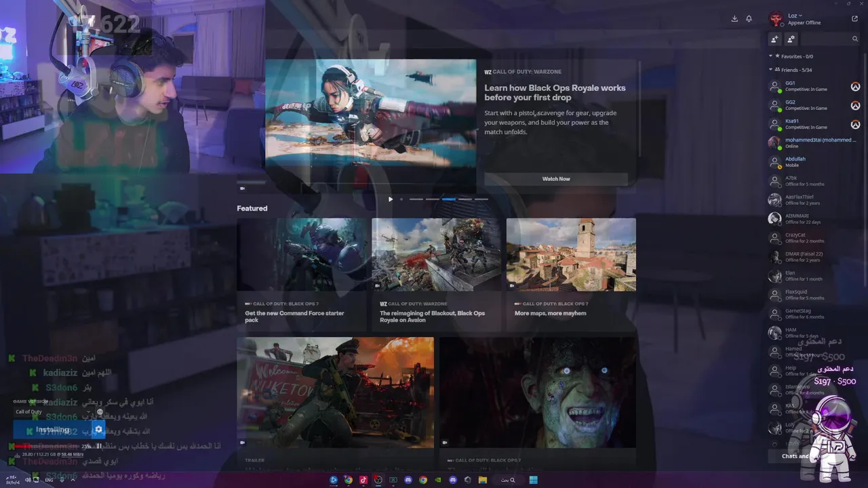Viewport: 868px width, 488px height.
Task: Select friend GG1
Action: tap(814, 87)
